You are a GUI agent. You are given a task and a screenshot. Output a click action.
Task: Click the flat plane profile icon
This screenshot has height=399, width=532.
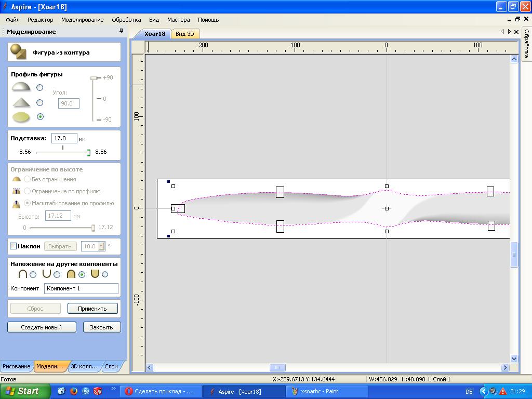[x=21, y=117]
